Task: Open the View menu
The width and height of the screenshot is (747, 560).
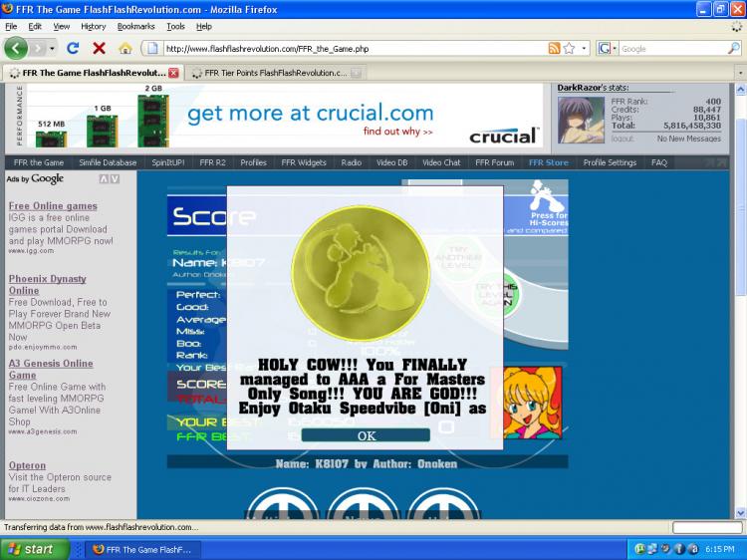Action: click(61, 26)
